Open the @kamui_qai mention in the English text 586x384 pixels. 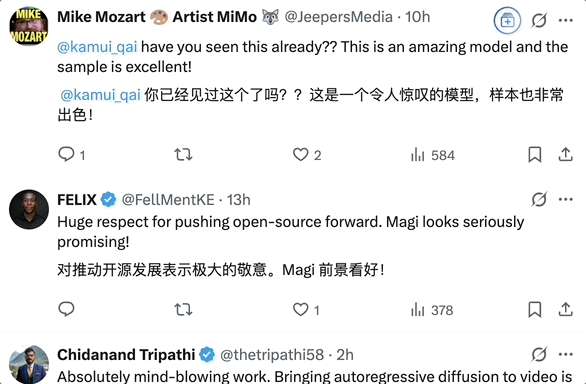click(98, 47)
